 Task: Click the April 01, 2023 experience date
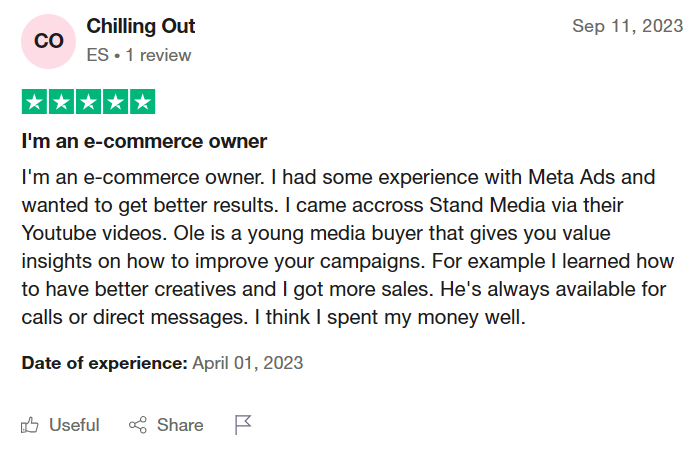(x=248, y=362)
